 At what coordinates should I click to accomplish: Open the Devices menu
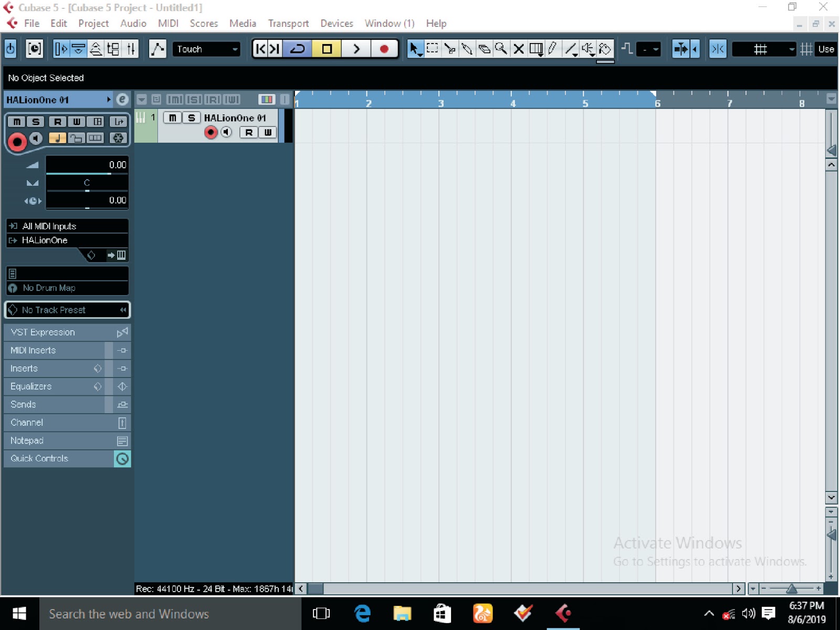337,24
